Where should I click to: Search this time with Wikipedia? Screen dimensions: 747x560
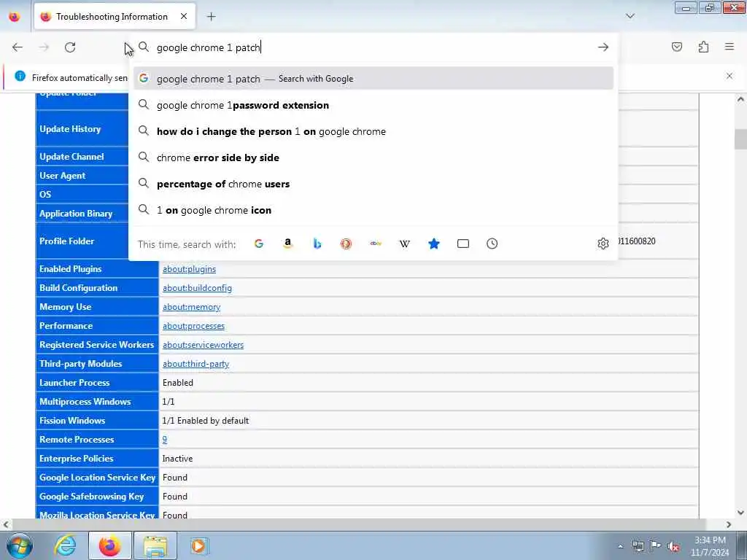(x=404, y=244)
